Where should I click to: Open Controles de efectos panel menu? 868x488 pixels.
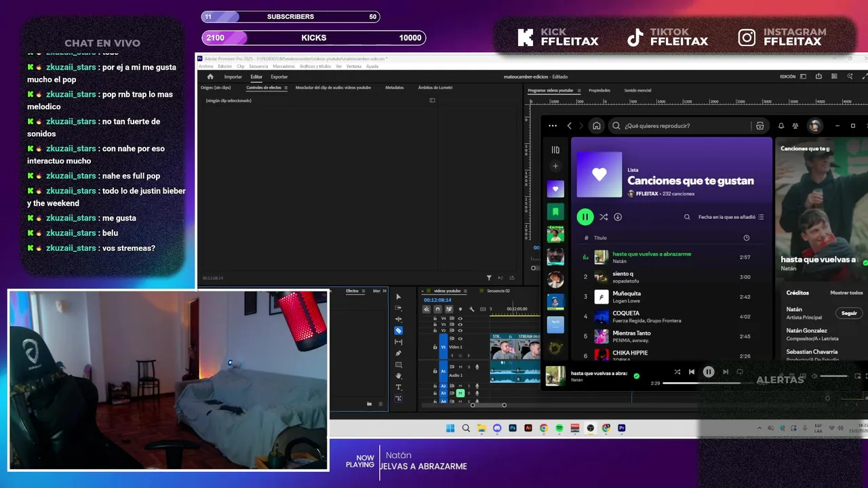[x=285, y=87]
